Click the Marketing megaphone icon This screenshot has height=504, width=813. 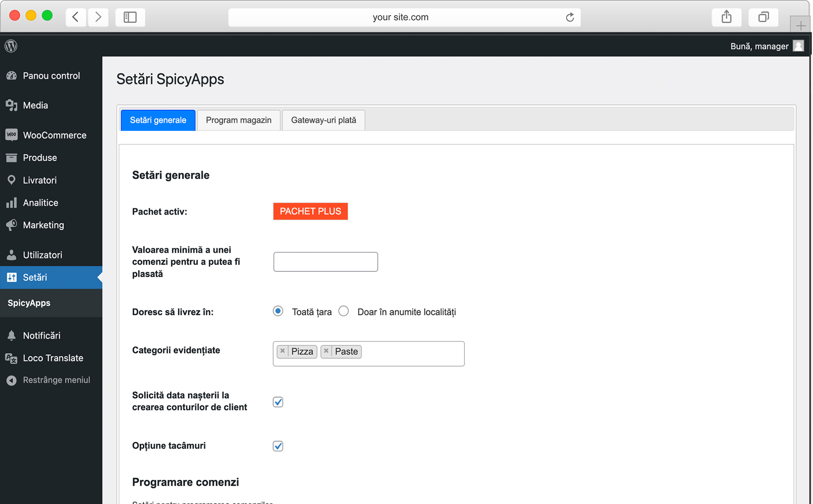11,225
